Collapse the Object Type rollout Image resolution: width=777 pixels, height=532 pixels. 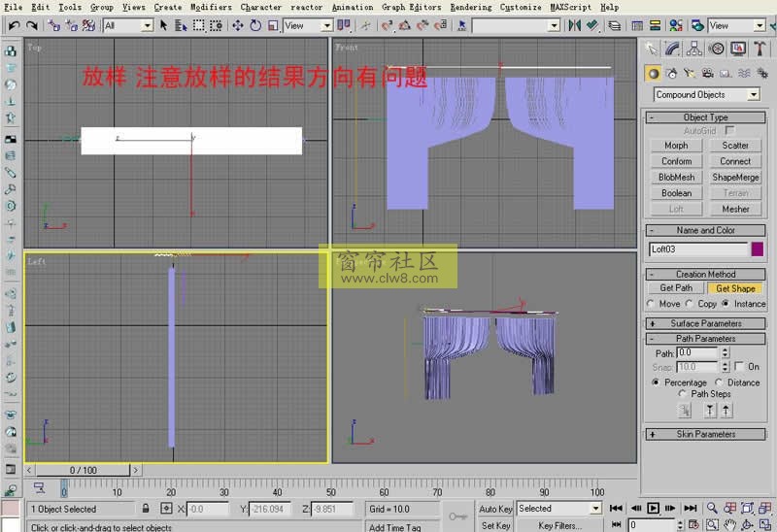coord(705,117)
